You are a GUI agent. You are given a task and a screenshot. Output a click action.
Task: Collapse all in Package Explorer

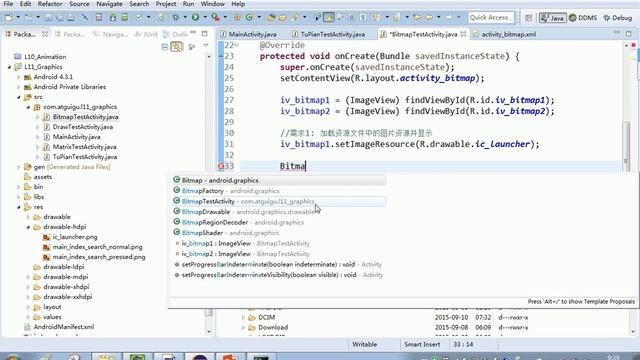(164, 47)
